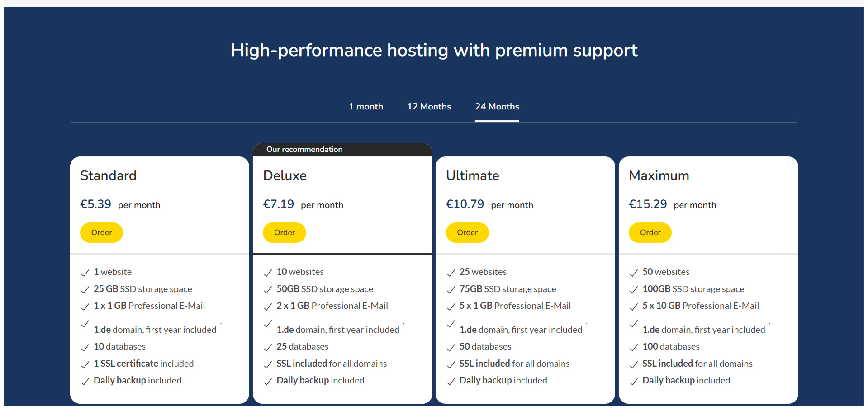868x411 pixels.
Task: Click the checkmark beside SSL included in Deluxe
Action: coord(268,364)
